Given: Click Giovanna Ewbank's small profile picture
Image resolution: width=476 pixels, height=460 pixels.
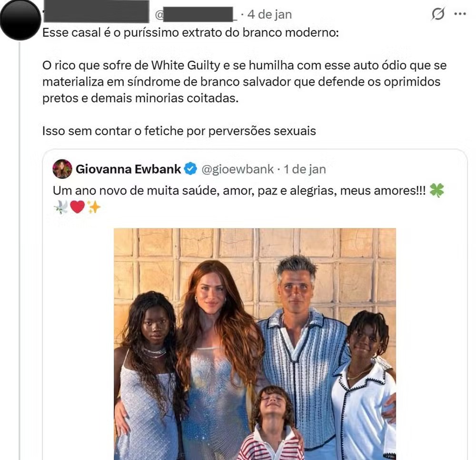Looking at the screenshot, I should tap(62, 169).
